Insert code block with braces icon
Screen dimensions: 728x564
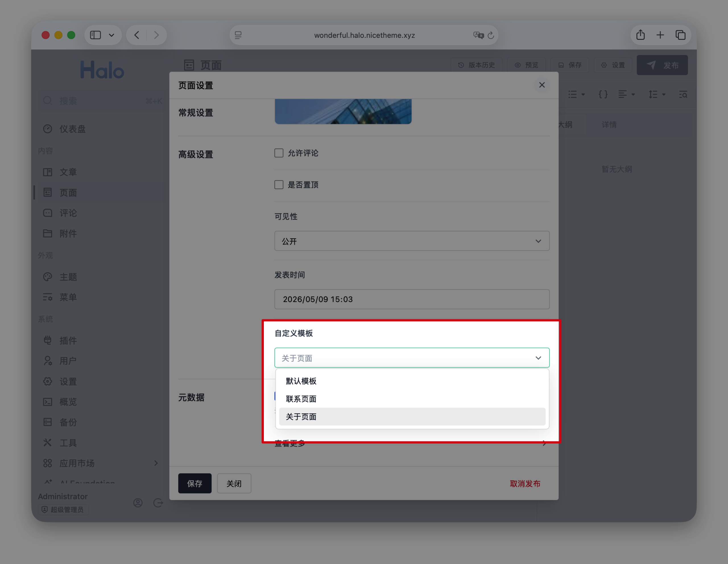[603, 94]
